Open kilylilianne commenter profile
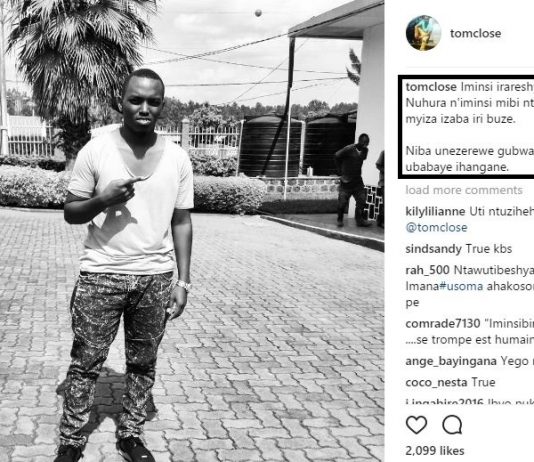534x462 pixels. [435, 211]
